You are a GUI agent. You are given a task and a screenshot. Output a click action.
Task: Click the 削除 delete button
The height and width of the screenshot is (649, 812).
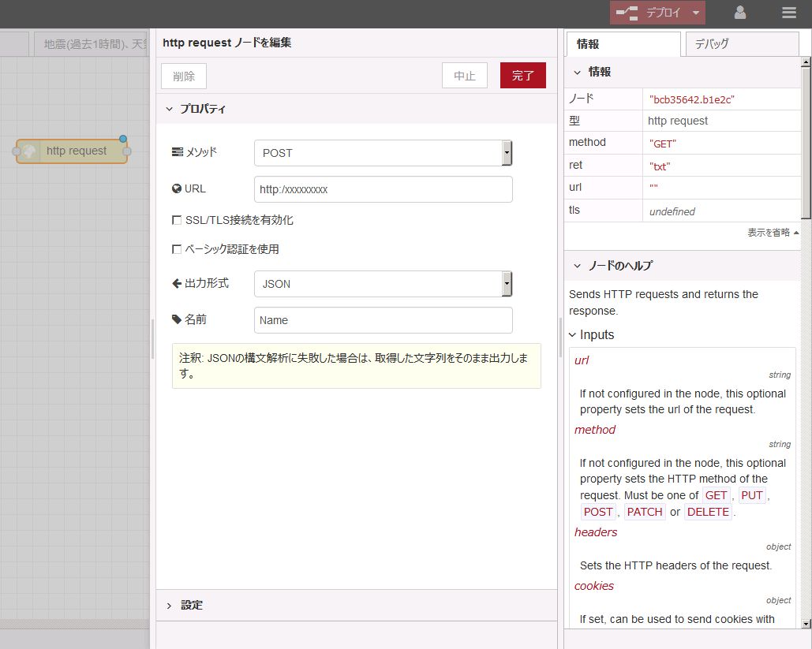tap(184, 76)
